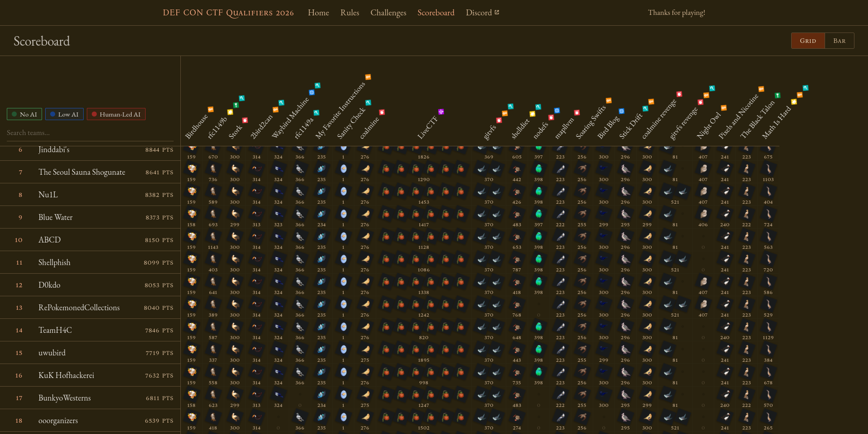Select the rfc1149a pigeon icon for TeamH4C
The image size is (868, 434).
(x=300, y=327)
